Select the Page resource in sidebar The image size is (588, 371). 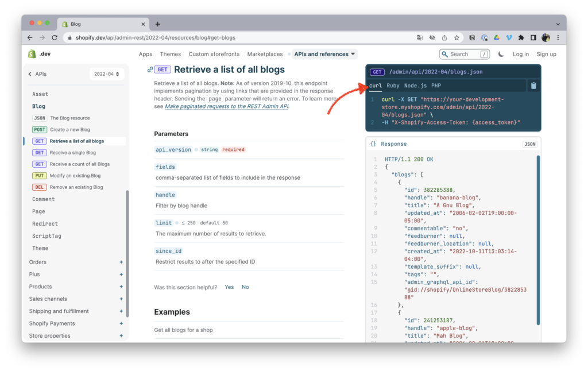[x=38, y=211]
